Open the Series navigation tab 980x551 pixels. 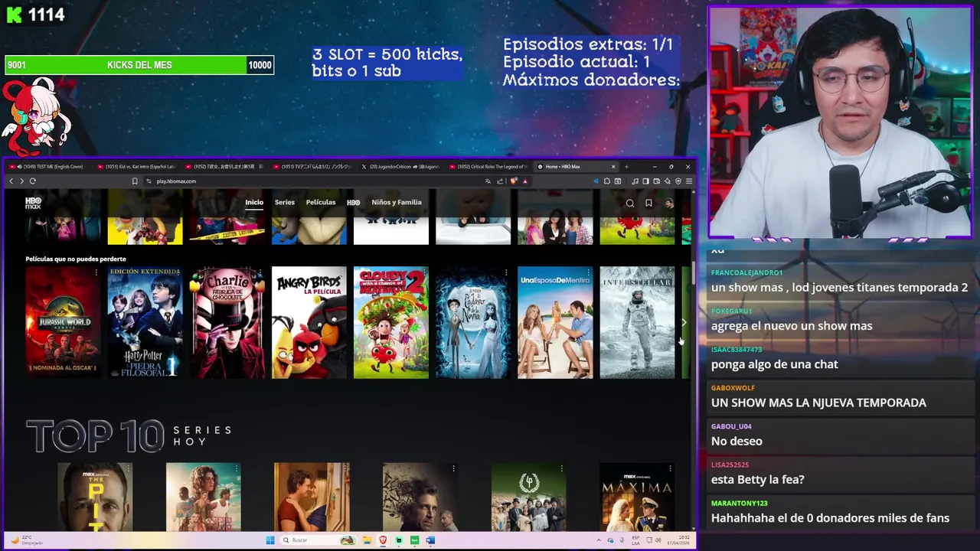point(285,203)
